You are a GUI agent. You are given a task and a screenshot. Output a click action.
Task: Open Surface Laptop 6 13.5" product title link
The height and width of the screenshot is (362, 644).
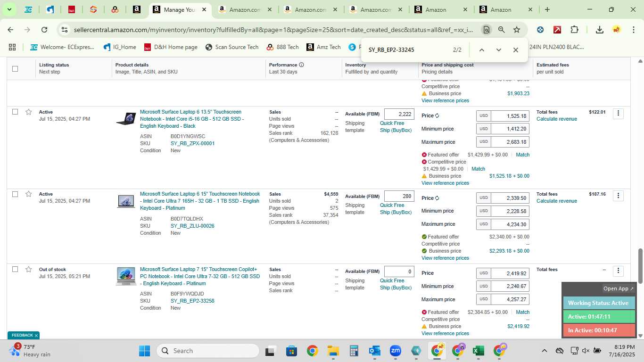pyautogui.click(x=192, y=119)
